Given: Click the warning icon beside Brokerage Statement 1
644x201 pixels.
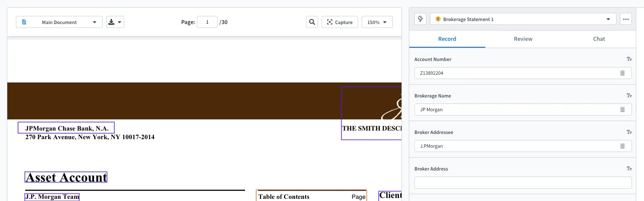Looking at the screenshot, I should (x=438, y=19).
